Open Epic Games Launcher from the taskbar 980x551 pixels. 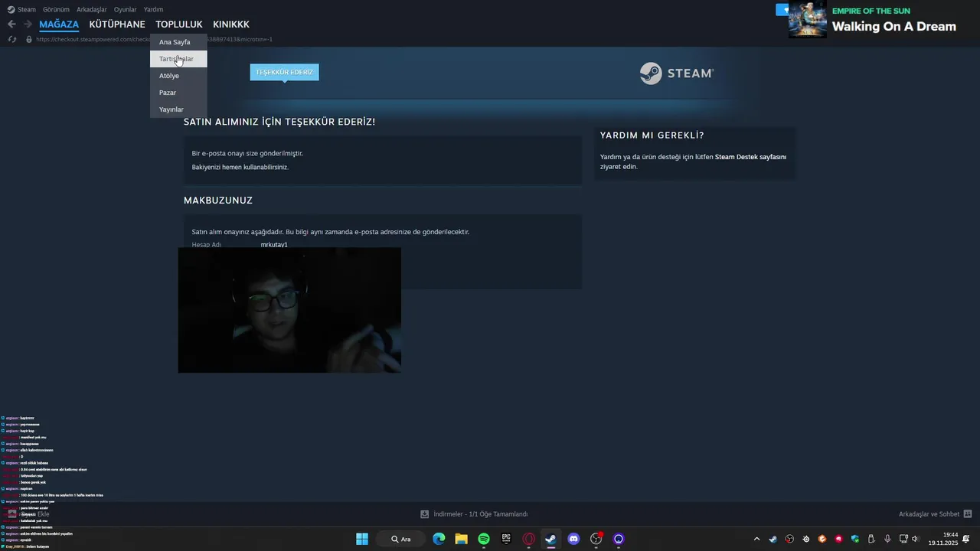pos(506,539)
